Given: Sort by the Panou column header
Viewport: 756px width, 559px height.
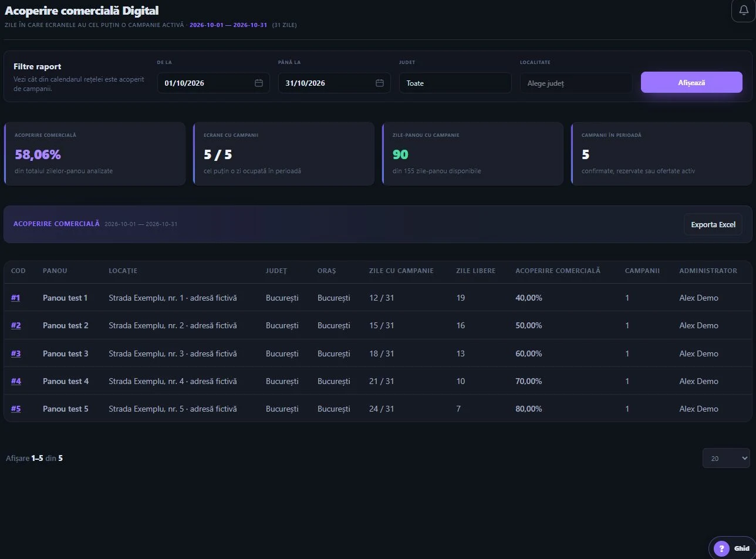Looking at the screenshot, I should (55, 271).
